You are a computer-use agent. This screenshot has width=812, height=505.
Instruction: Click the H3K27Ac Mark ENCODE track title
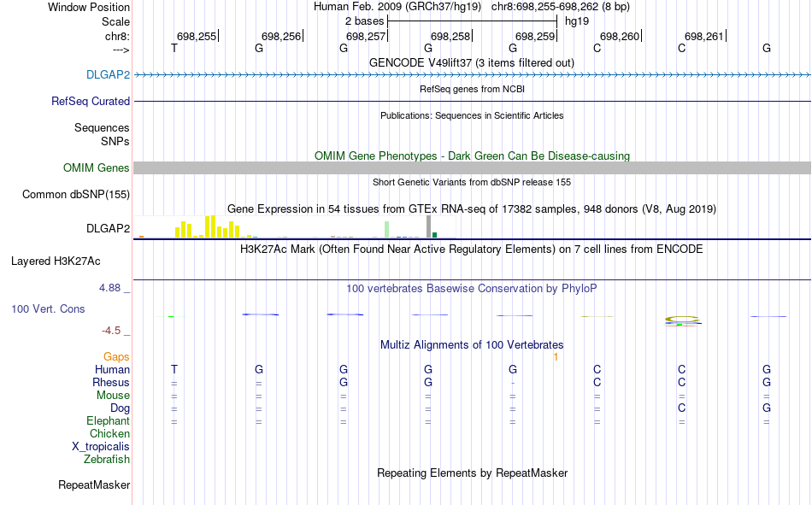click(472, 250)
